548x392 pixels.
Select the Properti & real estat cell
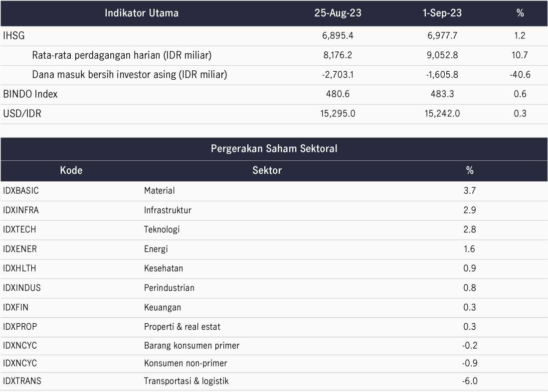(x=182, y=327)
